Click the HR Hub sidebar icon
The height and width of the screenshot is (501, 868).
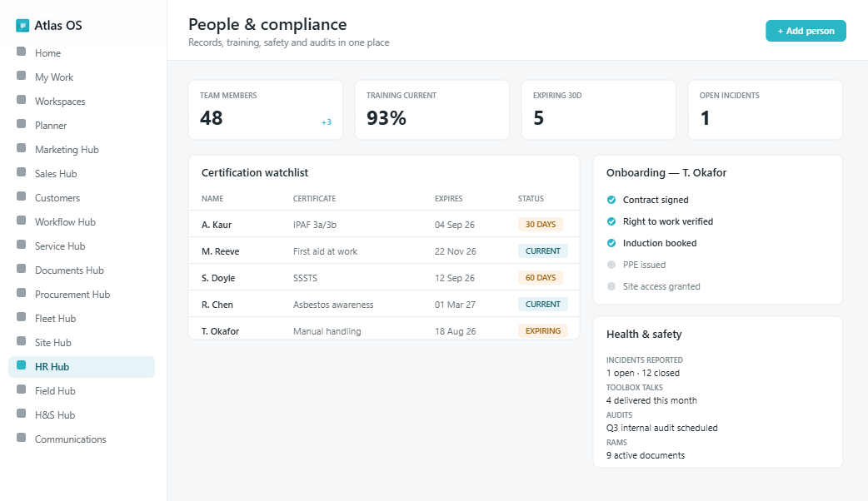(22, 365)
